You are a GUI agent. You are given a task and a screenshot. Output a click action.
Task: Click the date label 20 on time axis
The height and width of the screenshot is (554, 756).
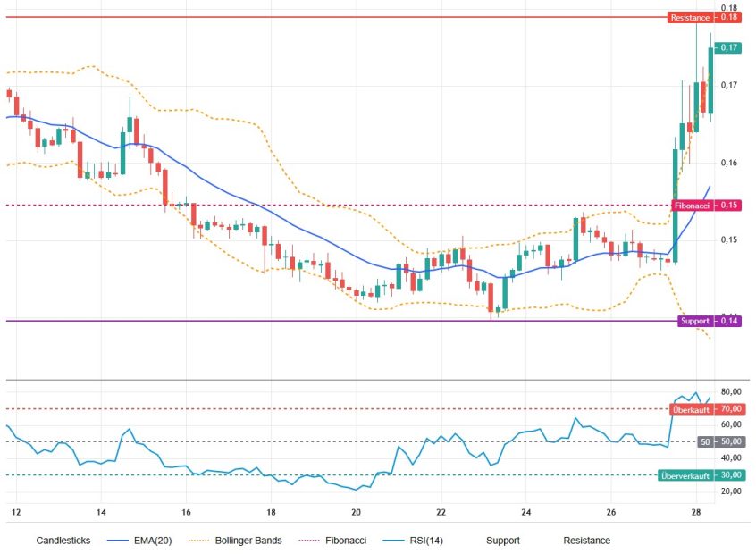click(x=356, y=512)
